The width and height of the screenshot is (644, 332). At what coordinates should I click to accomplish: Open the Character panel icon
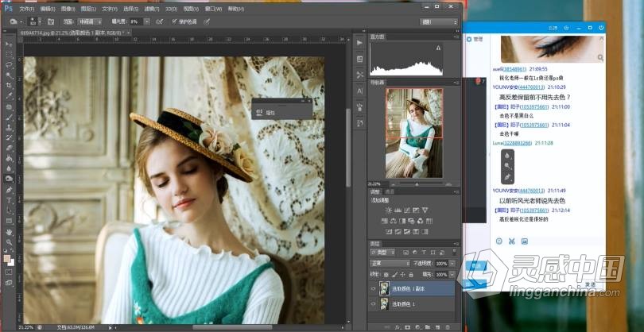tap(360, 91)
